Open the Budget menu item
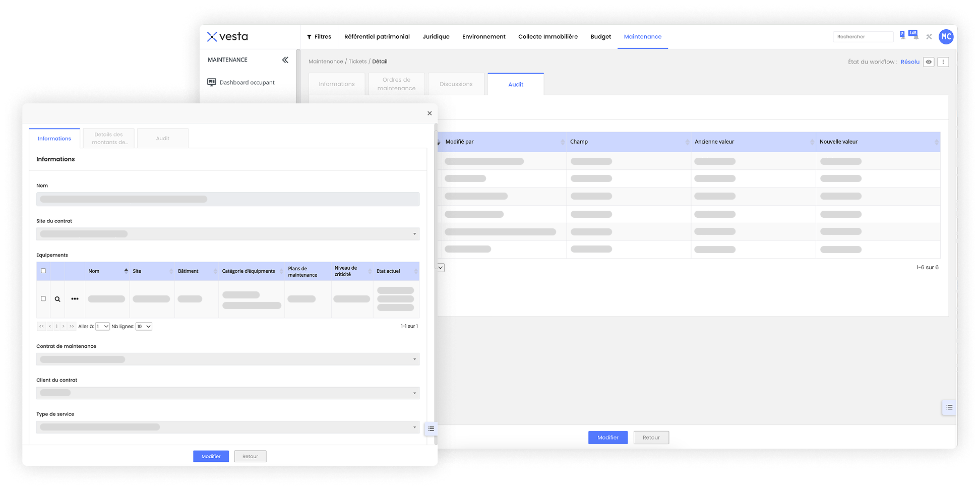The image size is (980, 490). (600, 37)
